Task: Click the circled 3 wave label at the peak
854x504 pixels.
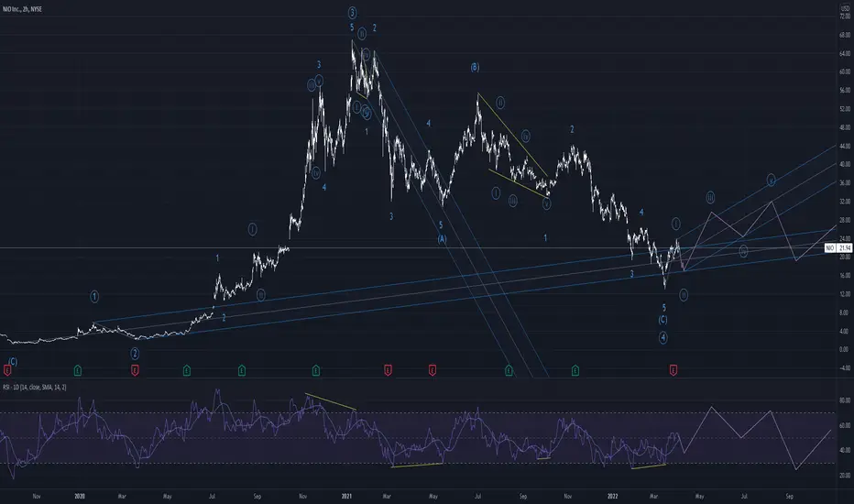Action: (353, 13)
